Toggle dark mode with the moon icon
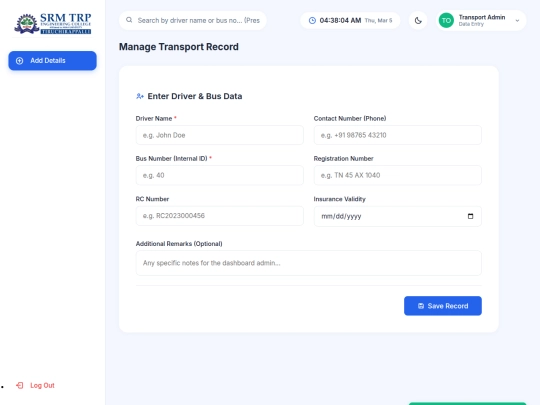540x405 pixels. (x=418, y=21)
